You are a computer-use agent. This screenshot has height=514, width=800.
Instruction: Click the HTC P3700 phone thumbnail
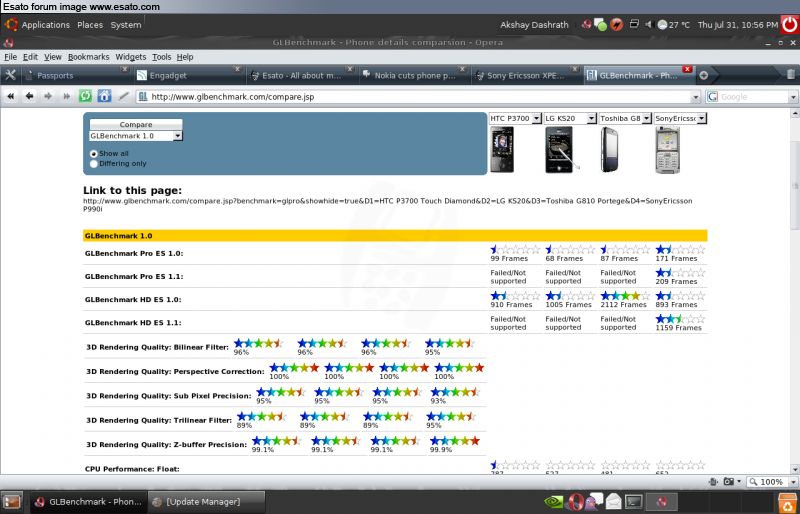tap(502, 150)
